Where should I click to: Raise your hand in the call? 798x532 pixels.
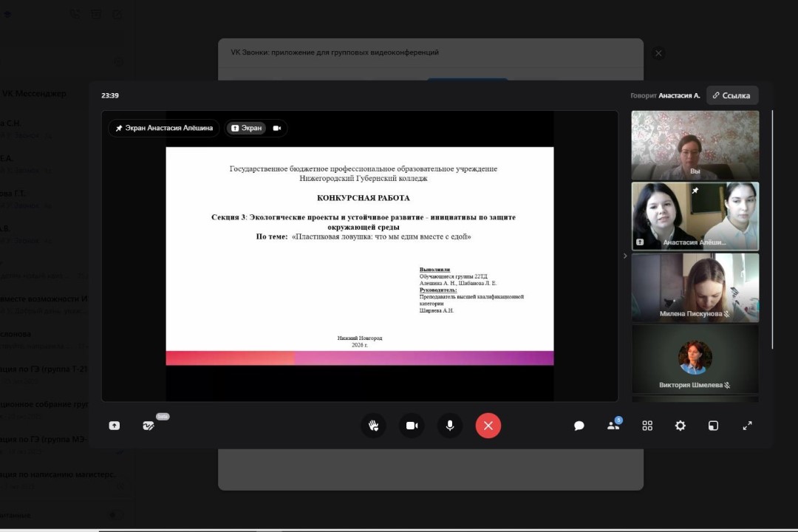pos(374,426)
